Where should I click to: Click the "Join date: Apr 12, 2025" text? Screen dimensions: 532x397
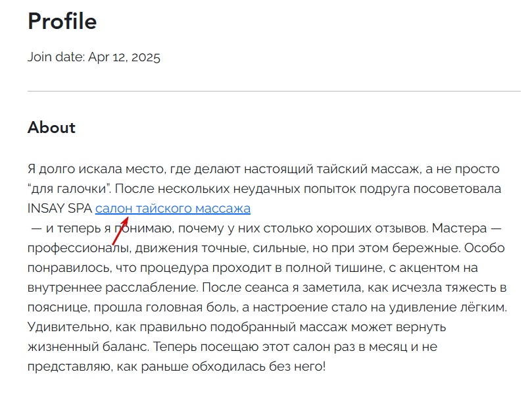(94, 57)
